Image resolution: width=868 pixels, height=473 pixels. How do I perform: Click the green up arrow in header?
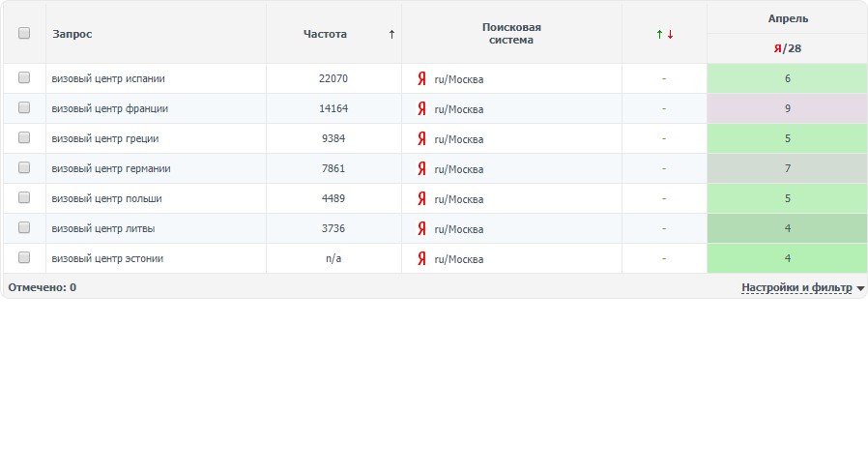659,35
